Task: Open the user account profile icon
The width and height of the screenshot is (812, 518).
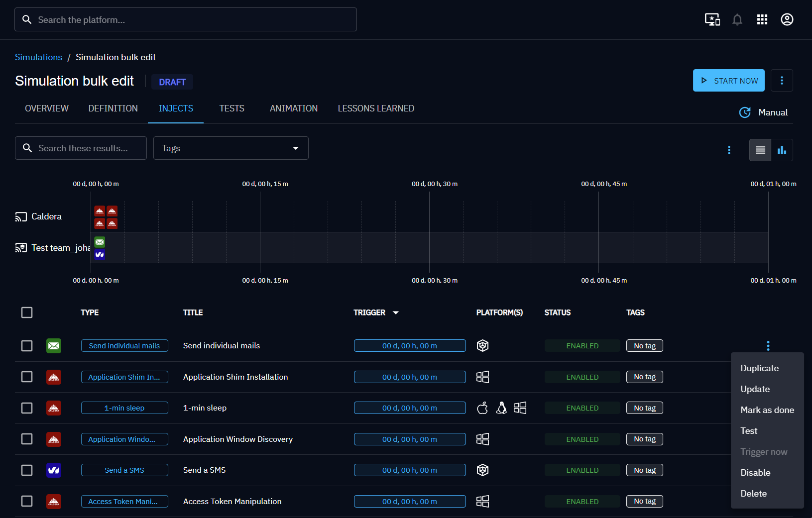Action: [x=787, y=20]
